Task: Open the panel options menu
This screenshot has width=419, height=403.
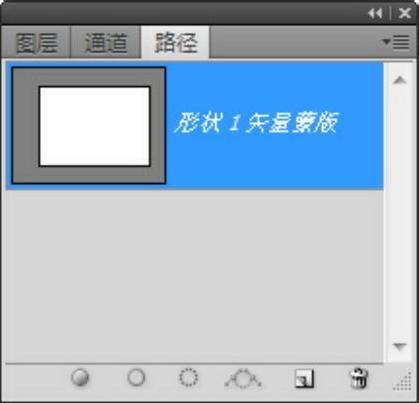Action: 396,42
